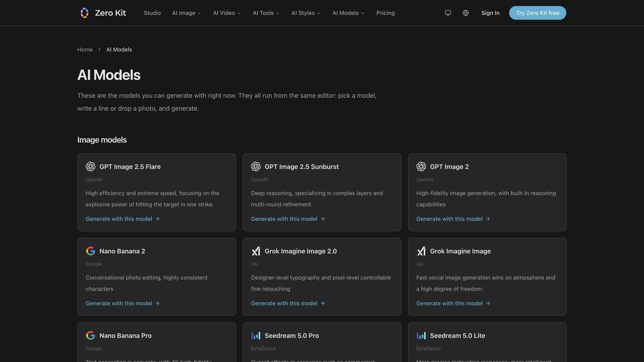Click xAI icon on Grok Imagine Image card

point(421,251)
